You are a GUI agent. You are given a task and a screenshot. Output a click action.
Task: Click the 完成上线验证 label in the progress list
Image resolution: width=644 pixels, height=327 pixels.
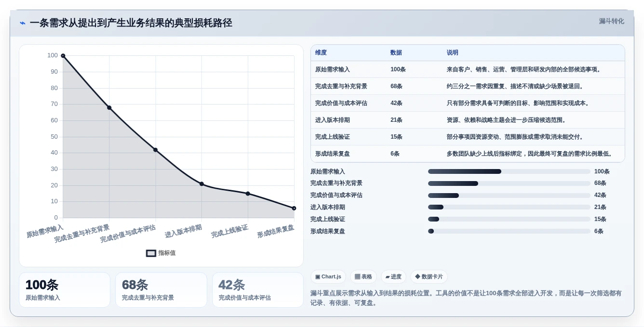(x=328, y=219)
